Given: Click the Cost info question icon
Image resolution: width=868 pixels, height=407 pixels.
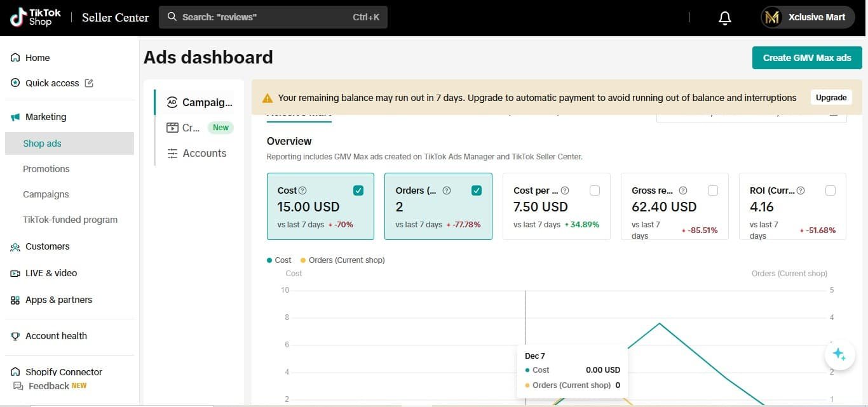Looking at the screenshot, I should tap(302, 190).
